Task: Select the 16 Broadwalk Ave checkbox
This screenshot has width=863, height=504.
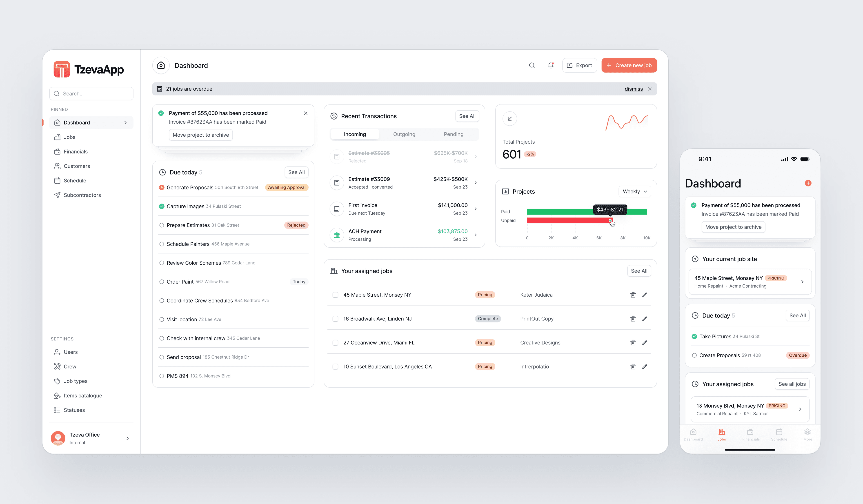Action: [x=335, y=319]
